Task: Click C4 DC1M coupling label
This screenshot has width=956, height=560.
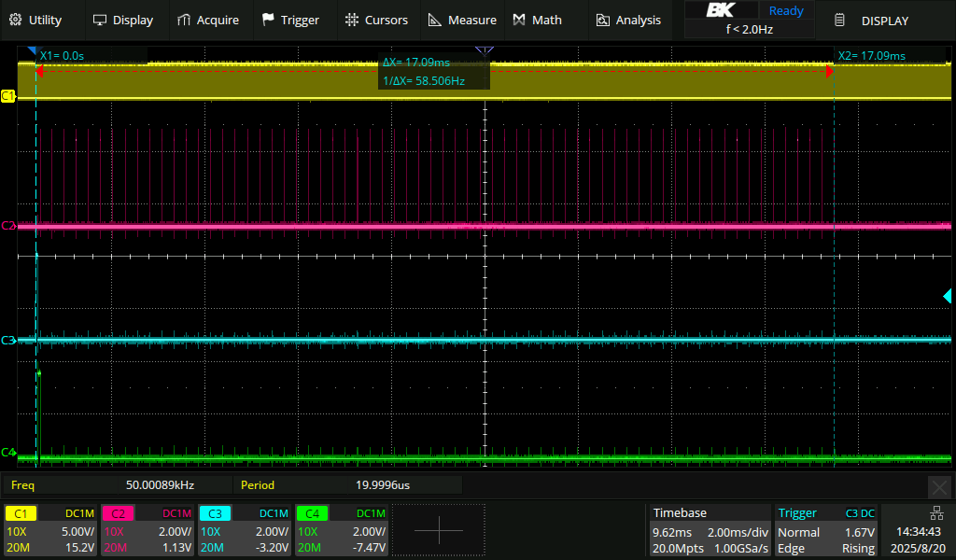Action: click(371, 513)
